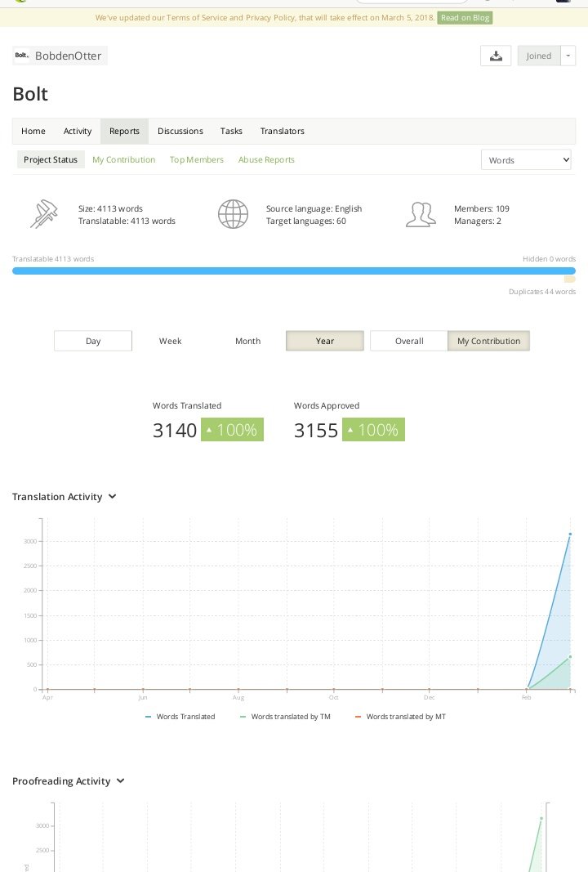588x872 pixels.
Task: Click the caliper project size icon
Action: point(44,214)
